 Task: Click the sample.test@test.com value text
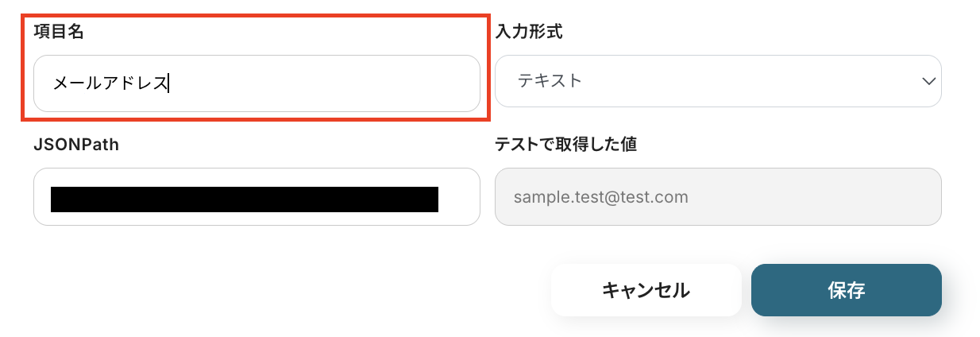point(600,196)
